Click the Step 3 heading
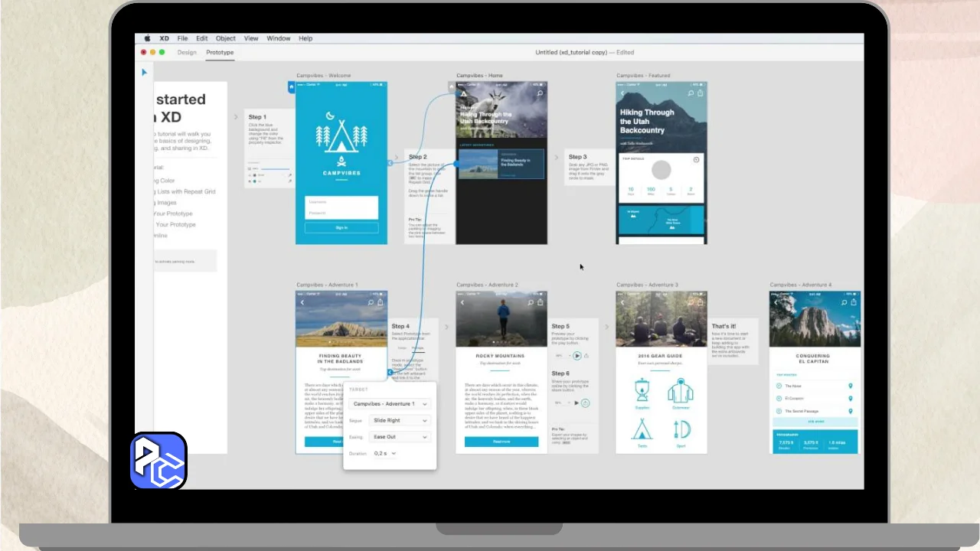Viewport: 980px width, 551px height. pyautogui.click(x=577, y=157)
